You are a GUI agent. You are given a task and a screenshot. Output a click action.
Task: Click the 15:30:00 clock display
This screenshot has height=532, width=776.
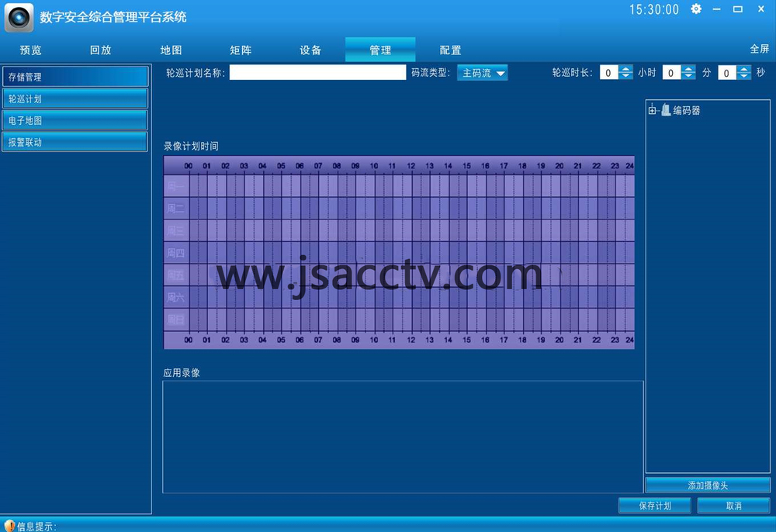653,9
